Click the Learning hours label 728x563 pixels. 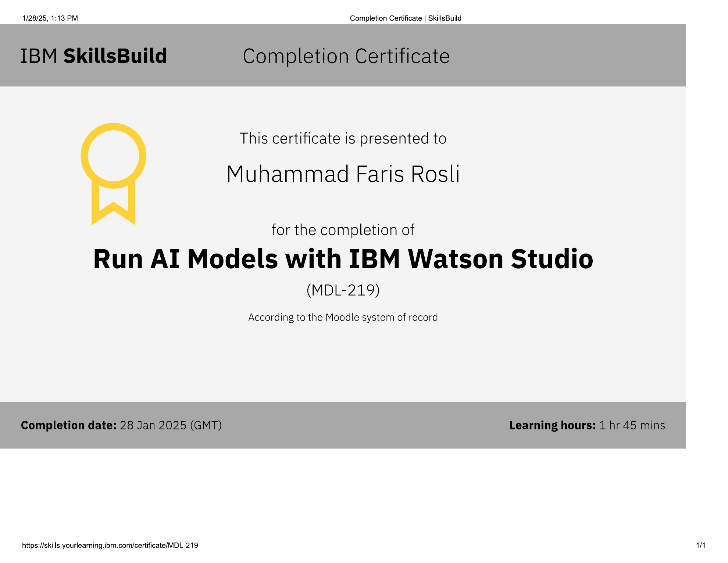coord(553,425)
